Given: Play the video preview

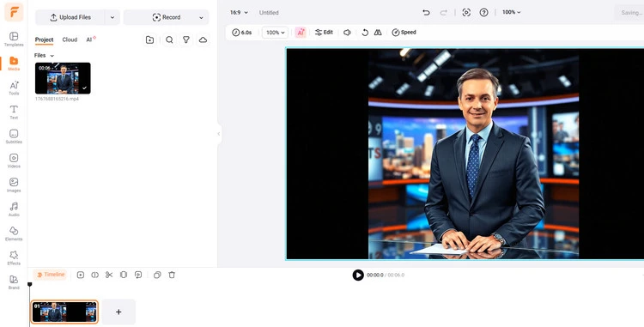Looking at the screenshot, I should tap(358, 275).
